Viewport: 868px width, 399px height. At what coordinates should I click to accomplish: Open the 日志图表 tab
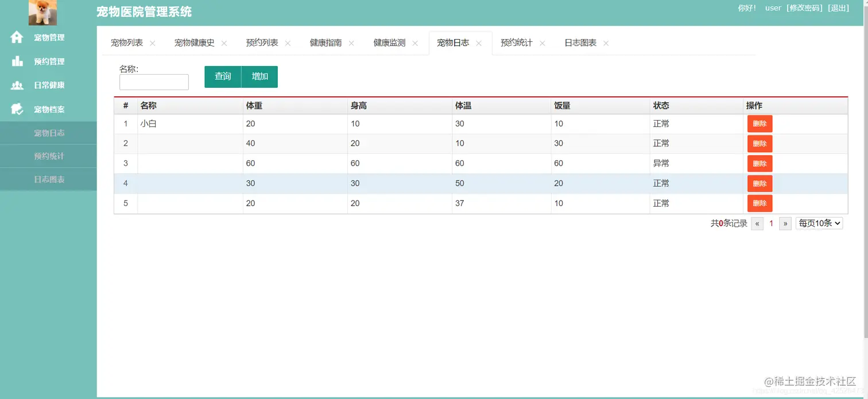point(580,43)
